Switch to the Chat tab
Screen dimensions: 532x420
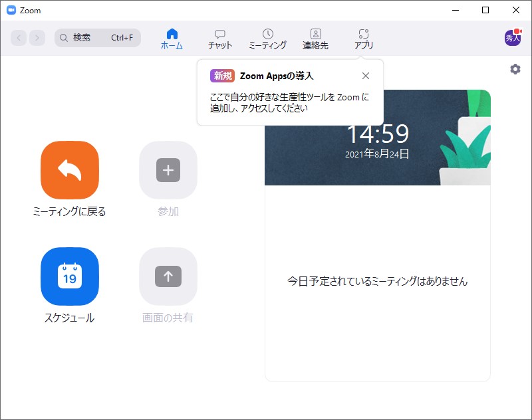coord(220,37)
